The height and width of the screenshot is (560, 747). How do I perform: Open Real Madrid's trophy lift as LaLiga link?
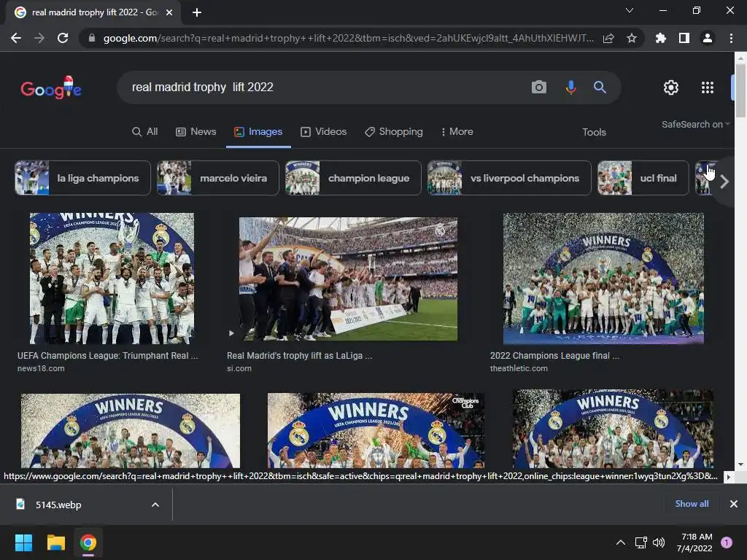300,356
